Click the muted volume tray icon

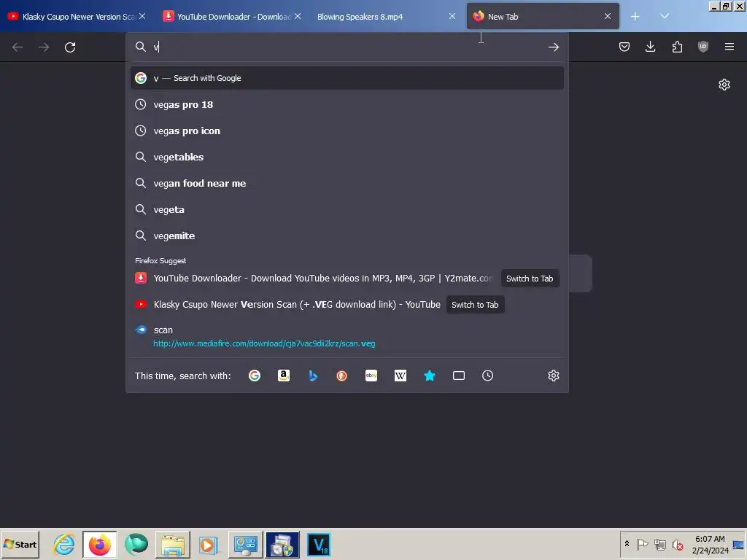[x=677, y=544]
